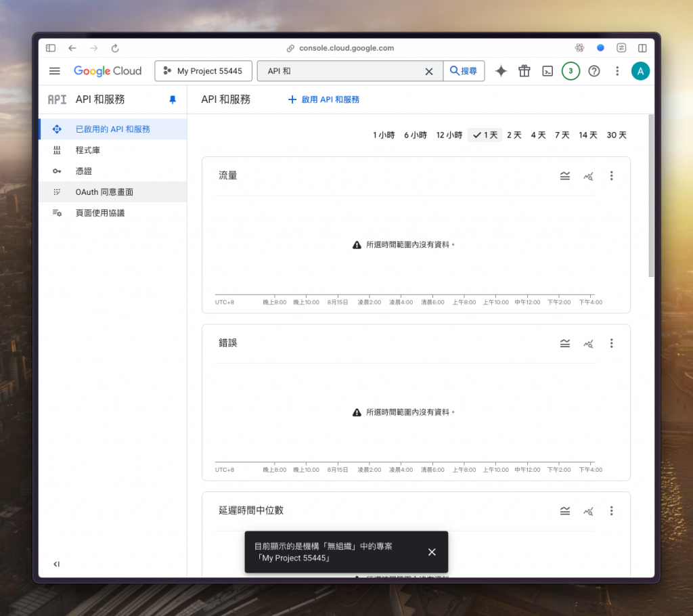Image resolution: width=693 pixels, height=616 pixels.
Task: Open explore-in-metrics icon on 流量 chart
Action: click(x=588, y=176)
